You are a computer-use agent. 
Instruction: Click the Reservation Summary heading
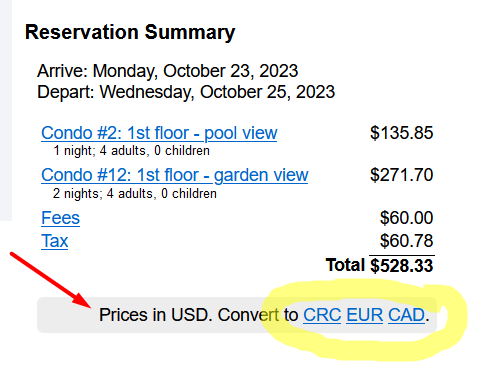130,32
